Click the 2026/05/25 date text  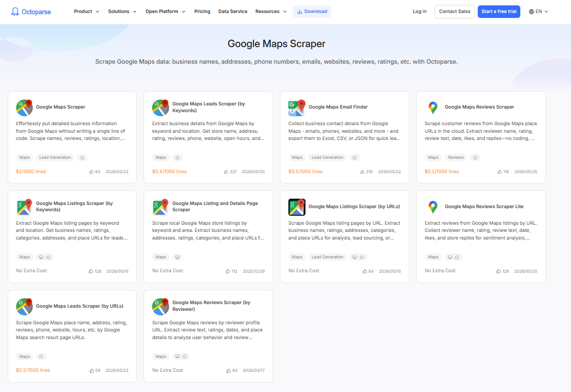coord(526,172)
